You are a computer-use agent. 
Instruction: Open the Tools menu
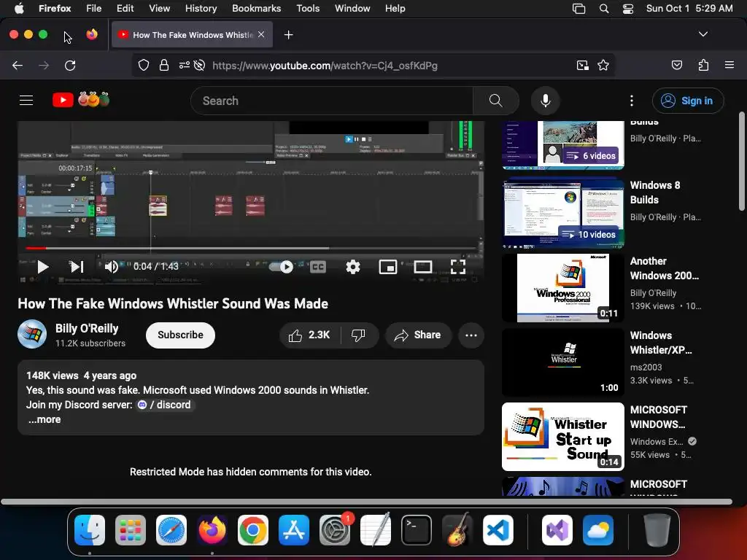coord(308,8)
